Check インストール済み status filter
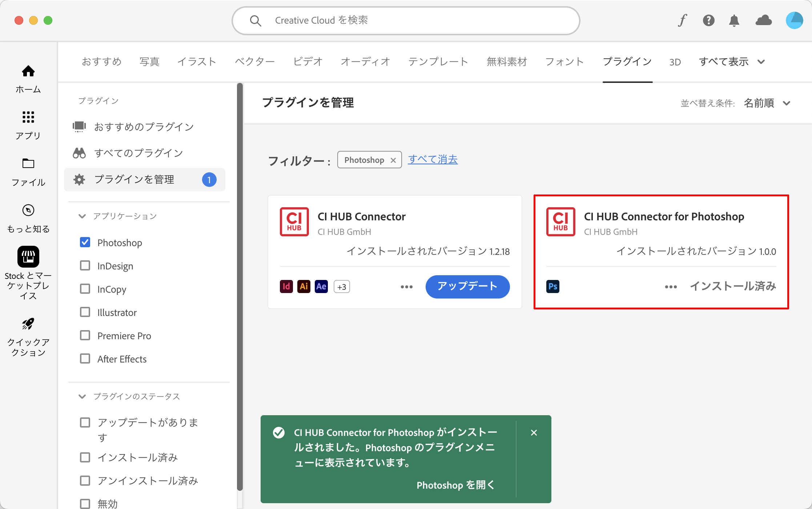Image resolution: width=812 pixels, height=509 pixels. coord(85,457)
